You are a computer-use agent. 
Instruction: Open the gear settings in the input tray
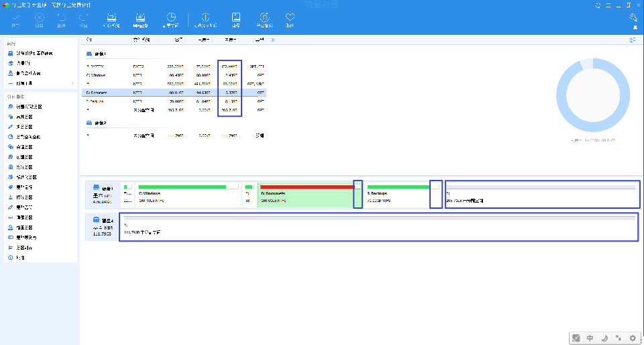pyautogui.click(x=633, y=338)
